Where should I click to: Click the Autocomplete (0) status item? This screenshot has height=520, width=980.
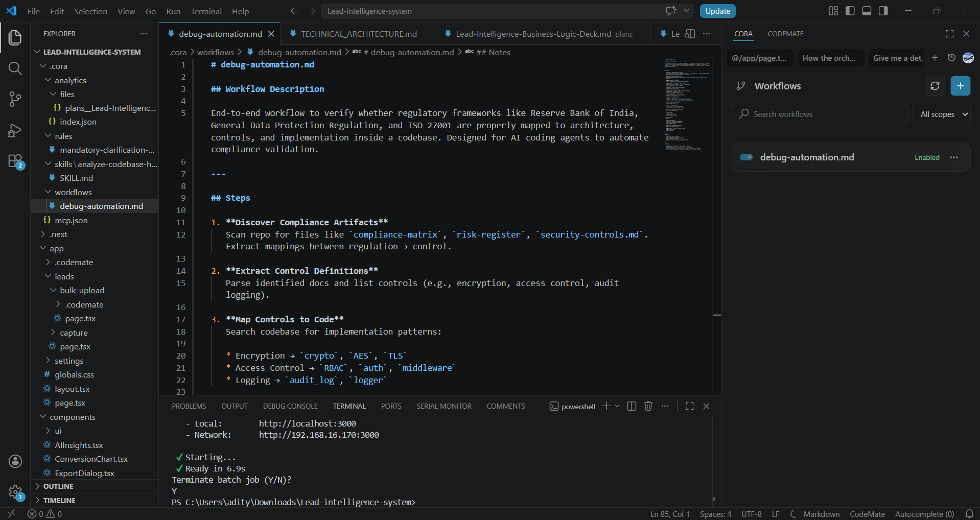[924, 514]
